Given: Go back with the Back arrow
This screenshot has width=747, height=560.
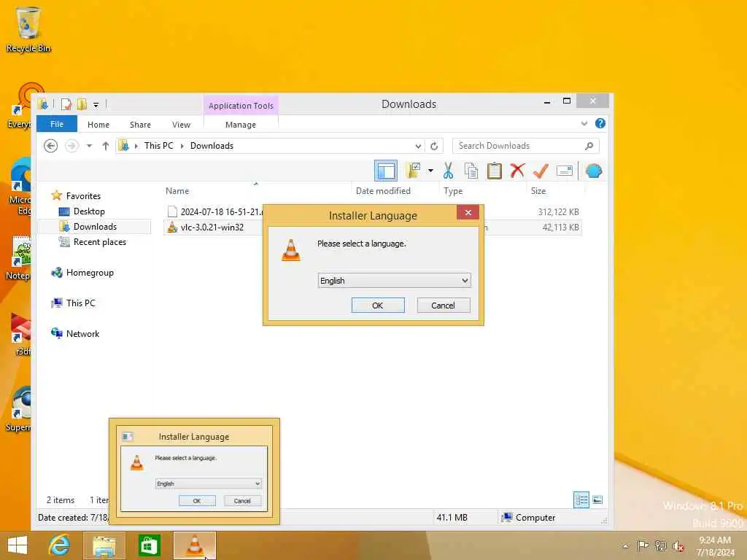Looking at the screenshot, I should 50,146.
